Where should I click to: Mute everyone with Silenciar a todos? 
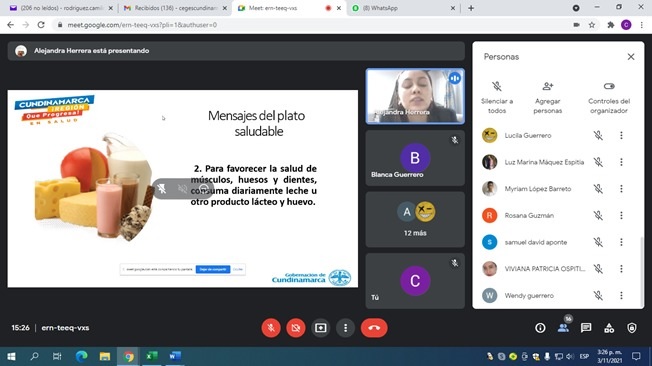click(x=497, y=97)
